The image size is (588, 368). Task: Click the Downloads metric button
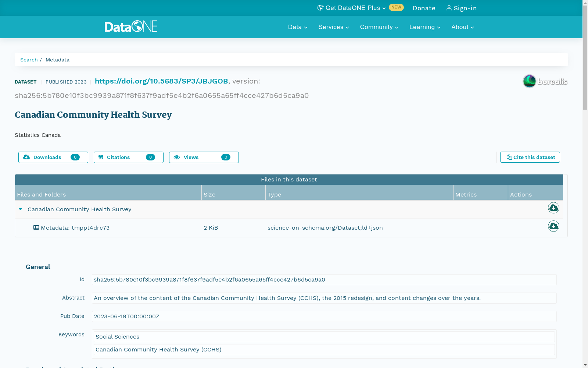click(53, 157)
